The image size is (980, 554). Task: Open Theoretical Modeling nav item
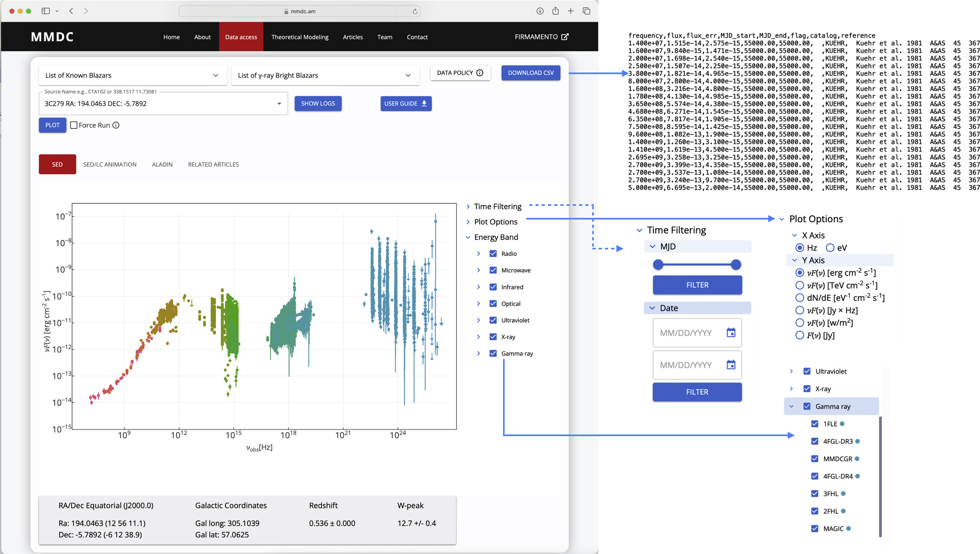300,37
